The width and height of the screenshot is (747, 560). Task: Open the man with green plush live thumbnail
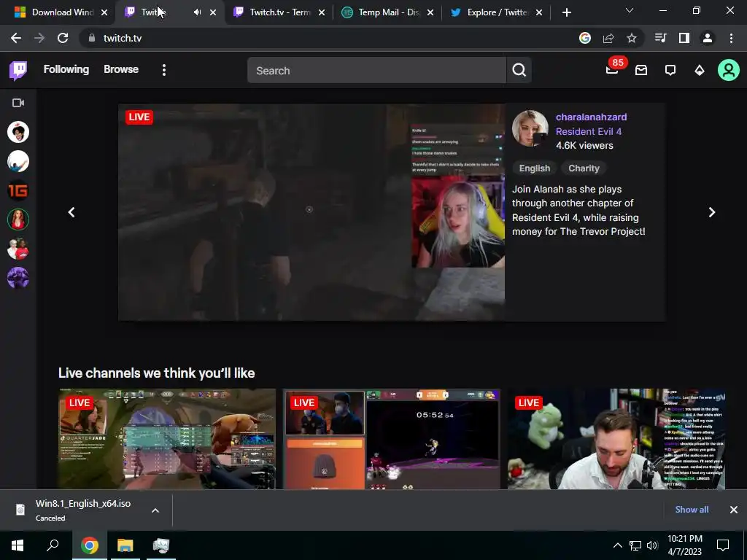pos(616,439)
